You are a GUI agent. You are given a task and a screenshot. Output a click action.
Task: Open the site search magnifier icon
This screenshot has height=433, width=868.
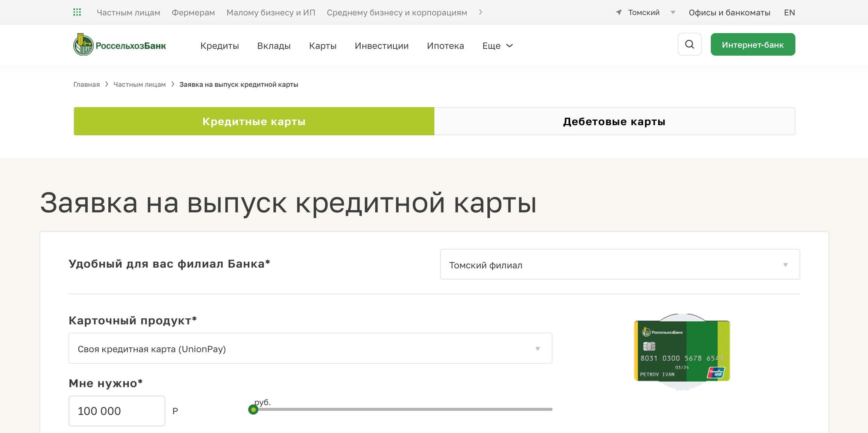[x=689, y=44]
